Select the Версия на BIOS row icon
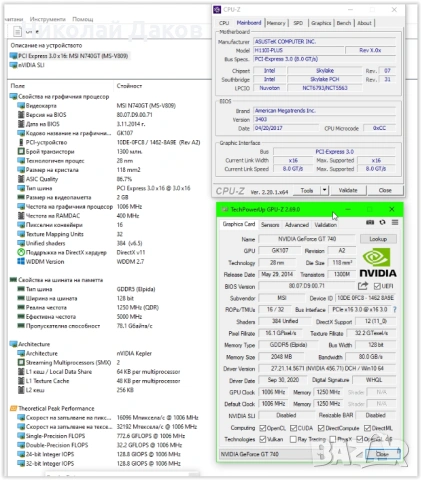Viewport: 421px width, 480px height. coord(21,115)
